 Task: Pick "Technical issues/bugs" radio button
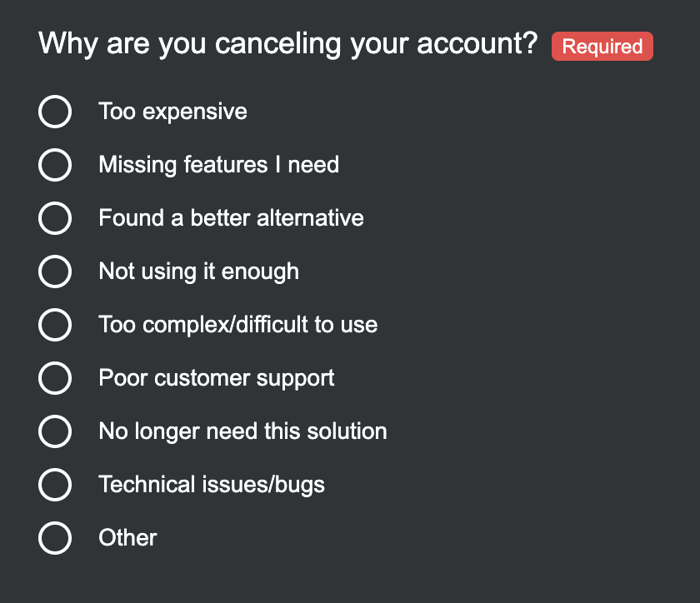tap(55, 485)
